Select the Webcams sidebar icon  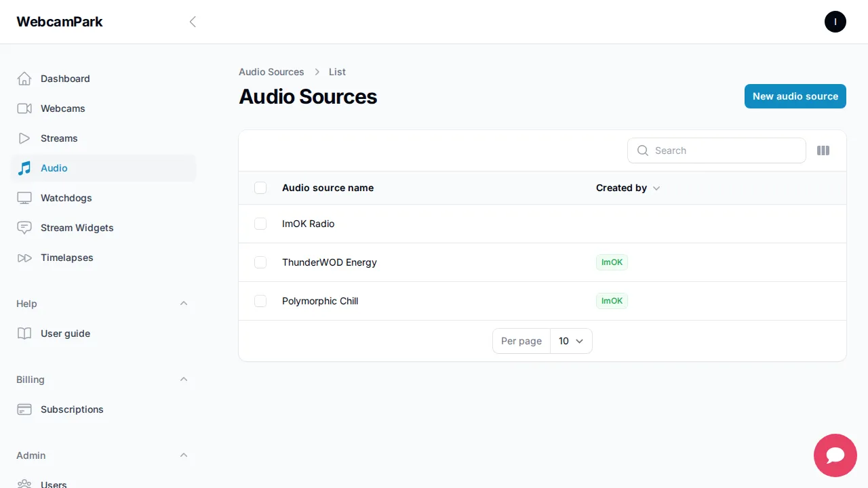tap(24, 108)
